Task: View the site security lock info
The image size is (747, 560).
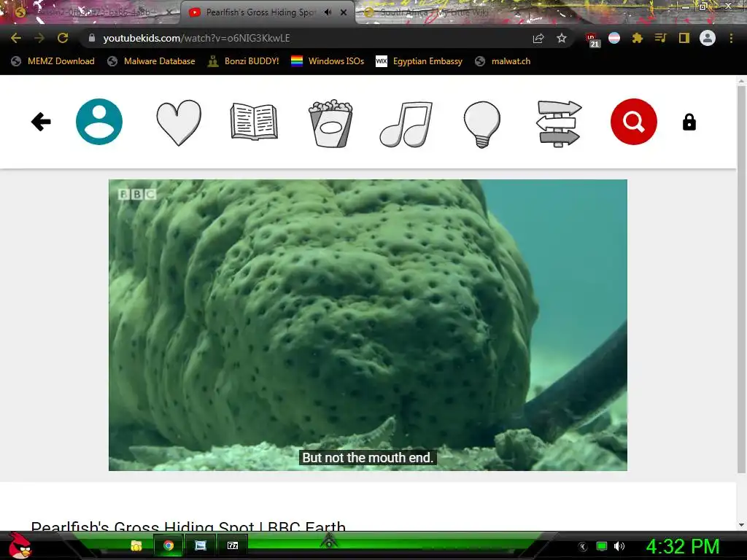Action: pos(92,38)
